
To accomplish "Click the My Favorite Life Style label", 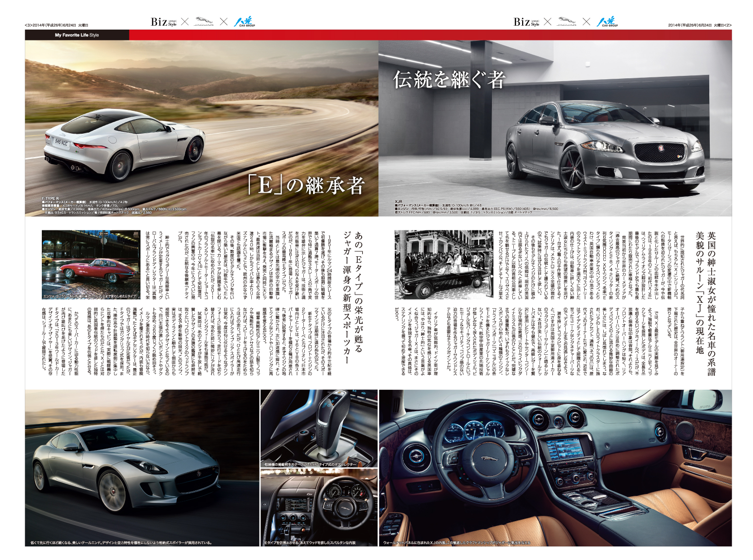I will click(77, 35).
